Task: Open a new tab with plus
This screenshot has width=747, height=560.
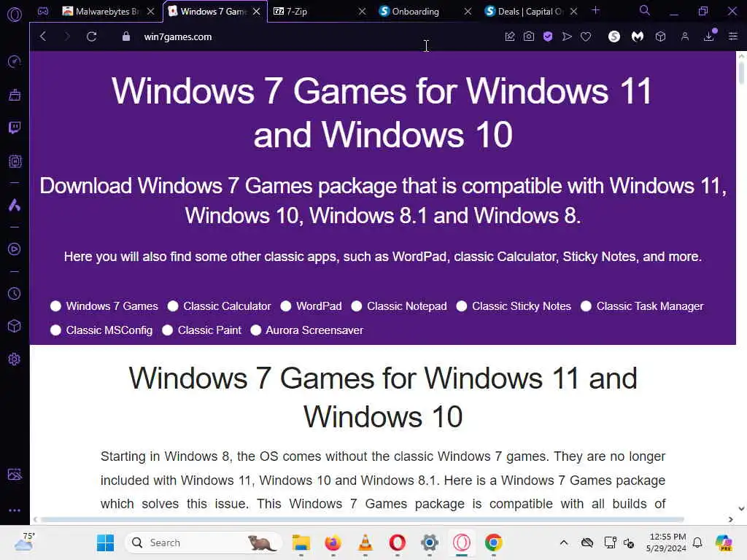Action: 595,10
